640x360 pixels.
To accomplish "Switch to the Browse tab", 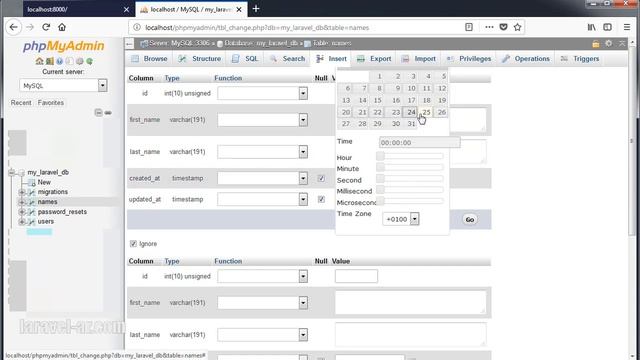I will [x=149, y=59].
